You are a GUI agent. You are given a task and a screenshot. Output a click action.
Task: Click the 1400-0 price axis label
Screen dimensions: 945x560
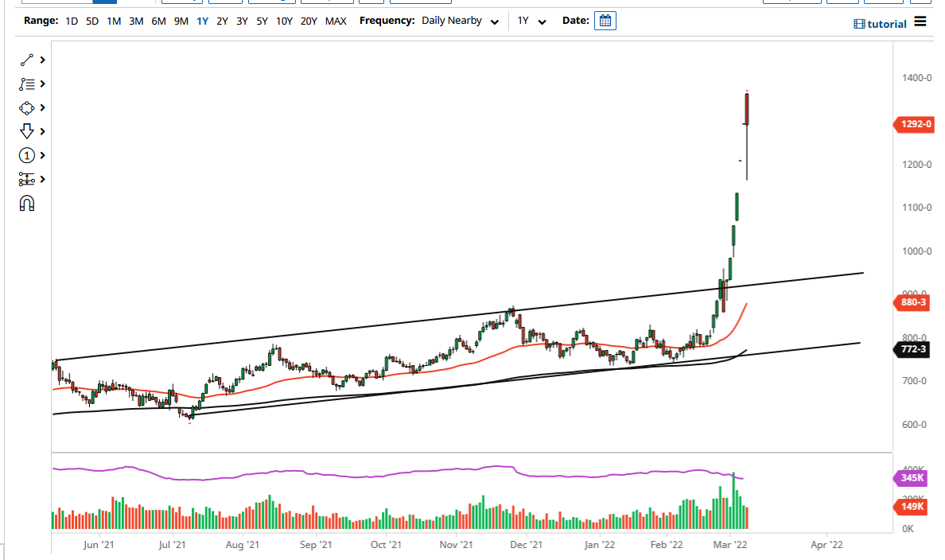coord(916,78)
